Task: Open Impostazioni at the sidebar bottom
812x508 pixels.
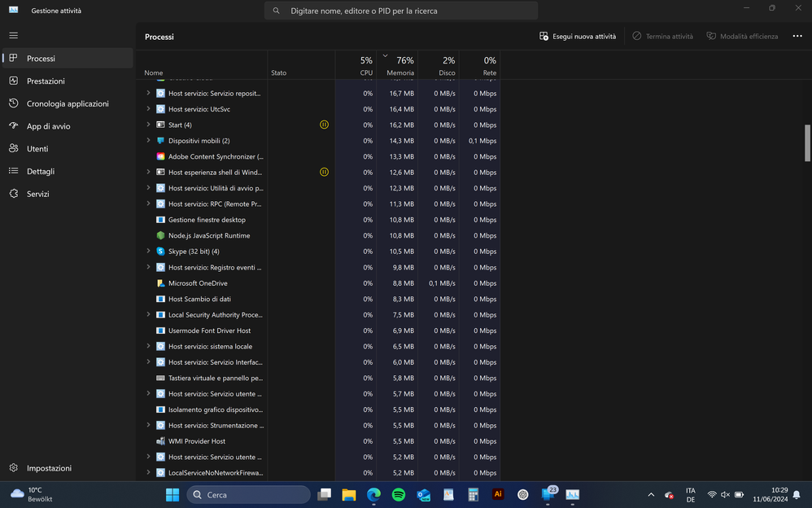Action: tap(68, 468)
